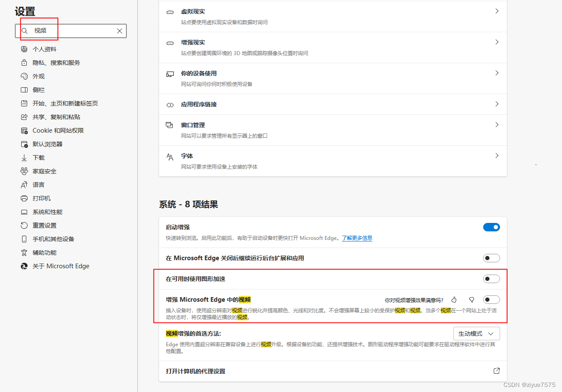562x392 pixels.
Task: Click the link icon for 应用程序链接
Action: [170, 105]
